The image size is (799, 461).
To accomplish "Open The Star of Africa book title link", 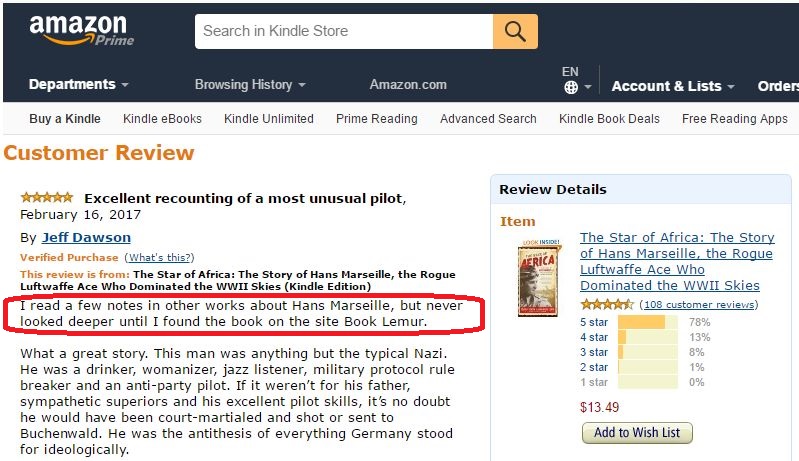I will pos(677,261).
